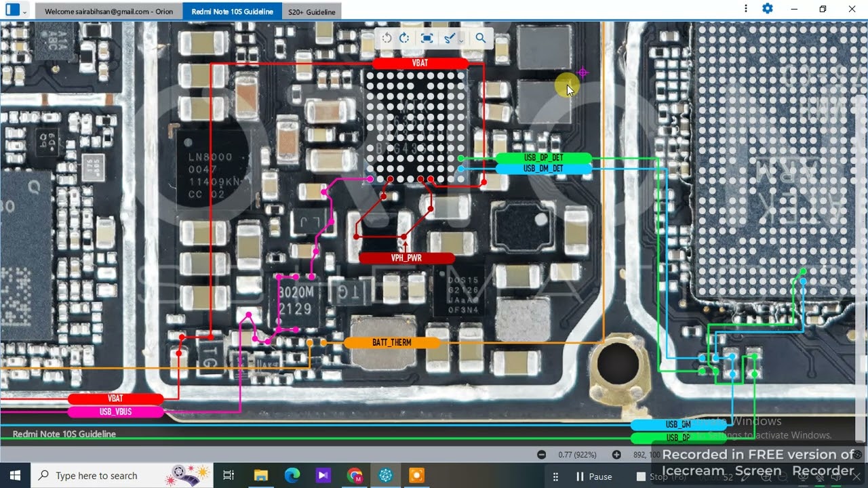This screenshot has width=868, height=488.
Task: Click the USB_DP net label
Action: pyautogui.click(x=678, y=438)
